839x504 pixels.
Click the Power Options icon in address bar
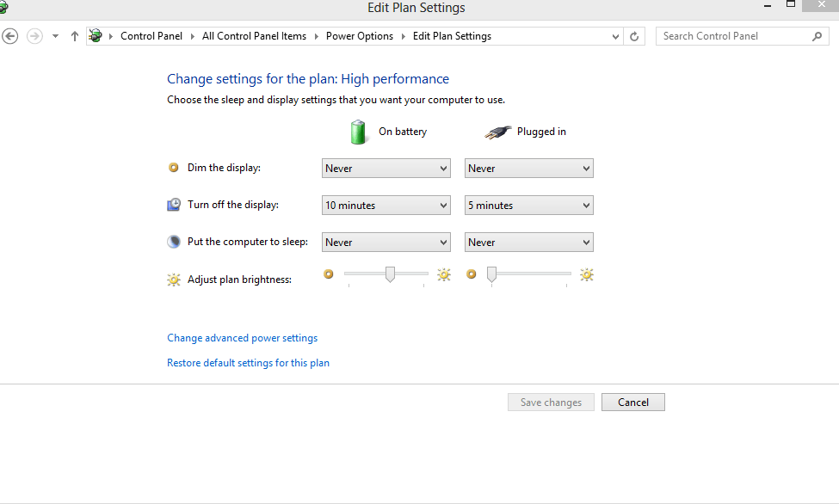point(96,36)
